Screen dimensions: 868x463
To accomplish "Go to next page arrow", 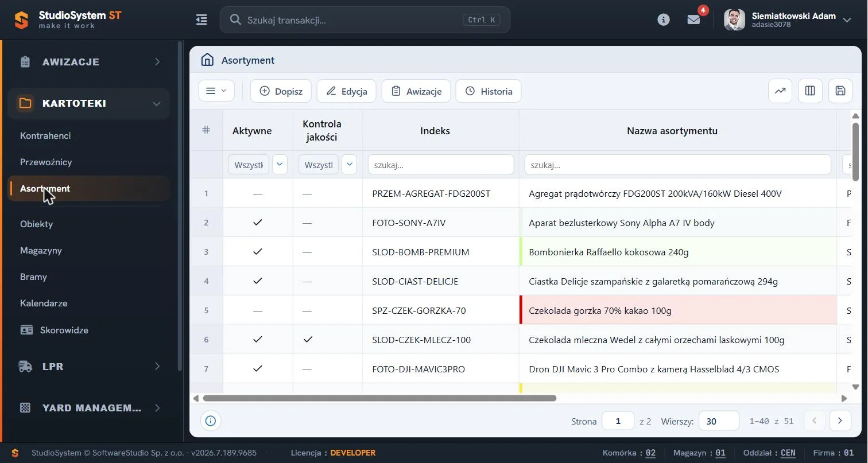I will pyautogui.click(x=840, y=421).
